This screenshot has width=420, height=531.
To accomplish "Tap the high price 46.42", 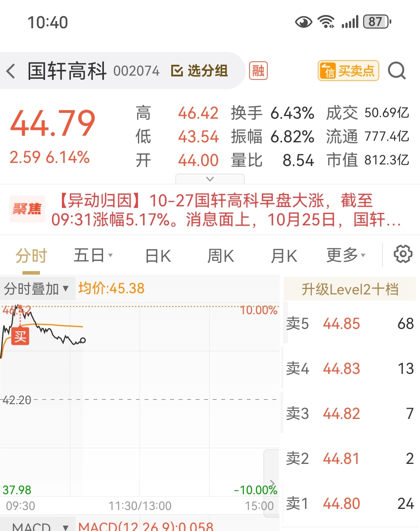I will pos(198,113).
